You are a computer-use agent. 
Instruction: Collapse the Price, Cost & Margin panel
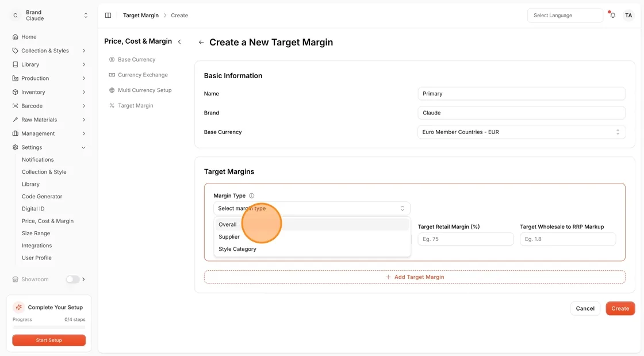(179, 41)
